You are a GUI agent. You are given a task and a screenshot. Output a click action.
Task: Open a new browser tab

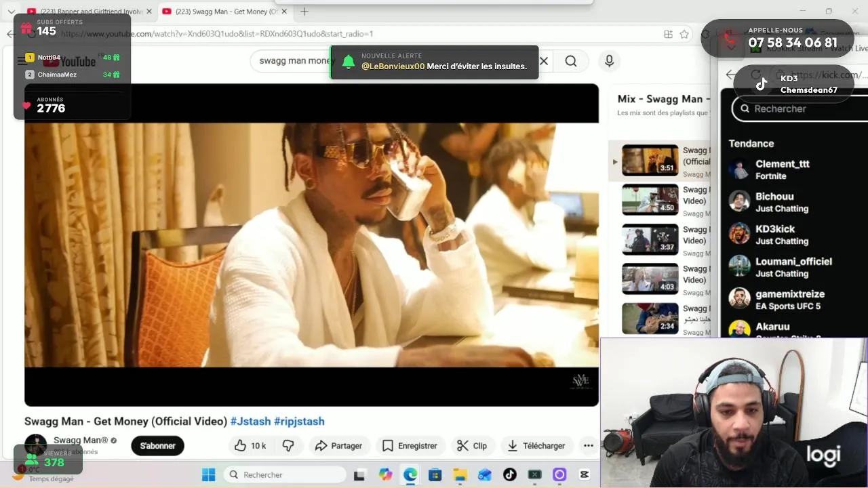coord(304,12)
